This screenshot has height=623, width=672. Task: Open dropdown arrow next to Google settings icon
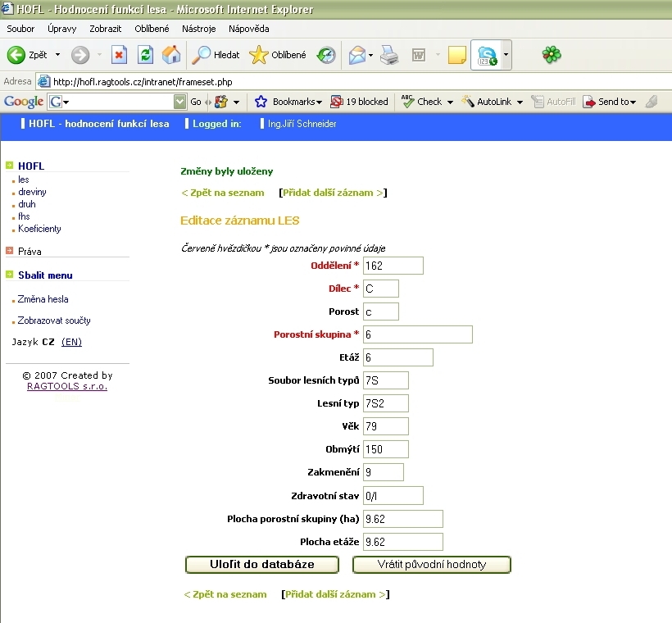(x=236, y=102)
